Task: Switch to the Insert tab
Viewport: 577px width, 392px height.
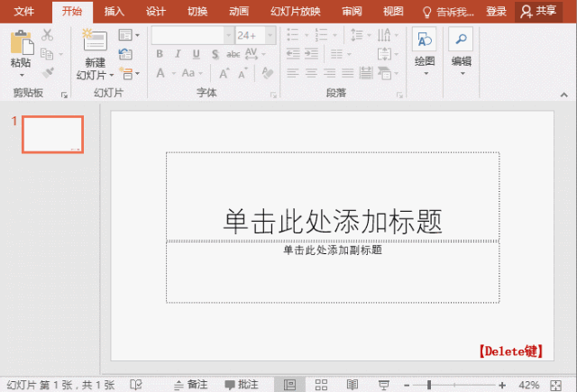Action: click(114, 12)
